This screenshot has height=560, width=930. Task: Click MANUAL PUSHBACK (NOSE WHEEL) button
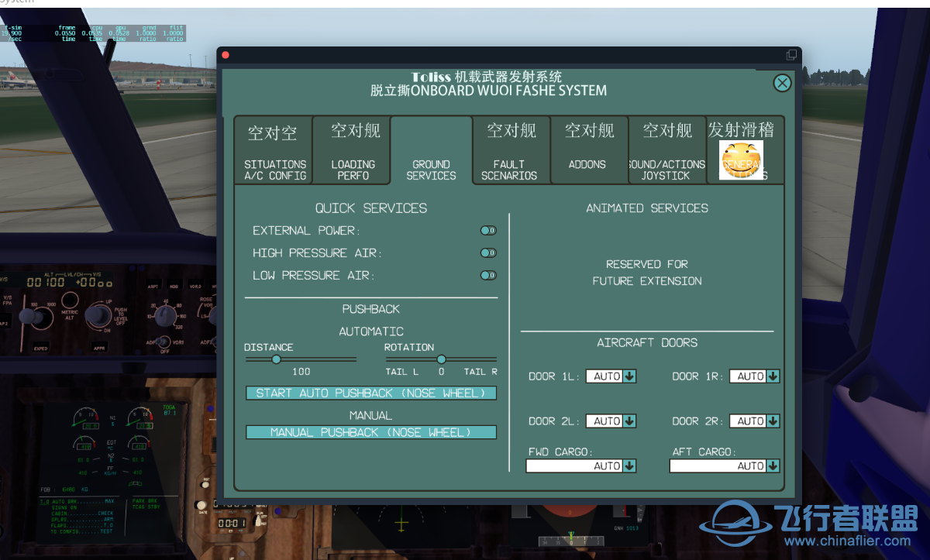click(371, 432)
